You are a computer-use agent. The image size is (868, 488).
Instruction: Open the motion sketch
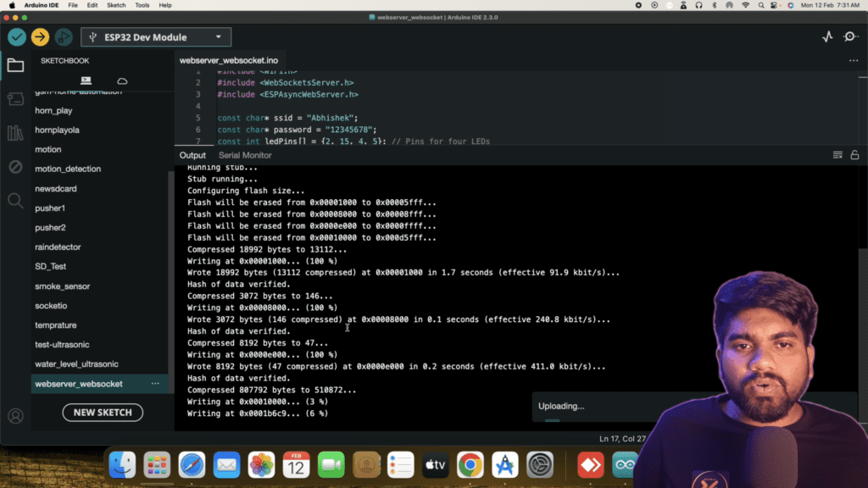48,149
